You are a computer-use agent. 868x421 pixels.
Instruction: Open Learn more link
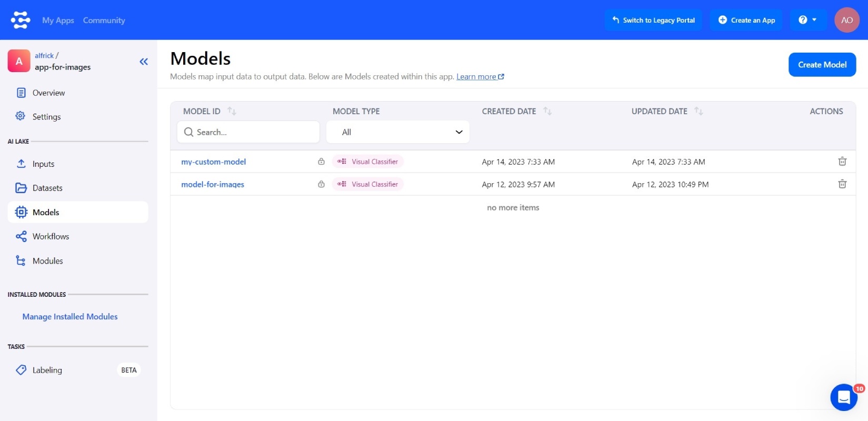(480, 76)
